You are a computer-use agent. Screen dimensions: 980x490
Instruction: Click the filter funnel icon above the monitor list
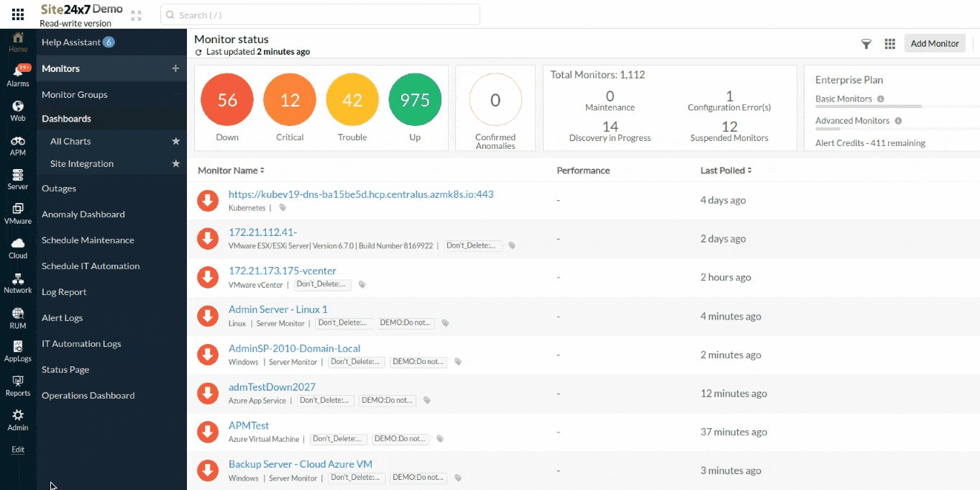(866, 44)
